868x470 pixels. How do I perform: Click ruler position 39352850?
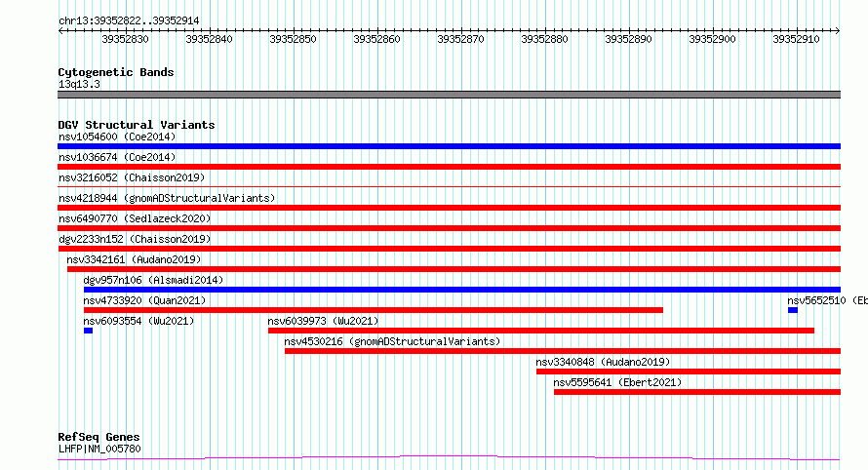tap(293, 39)
